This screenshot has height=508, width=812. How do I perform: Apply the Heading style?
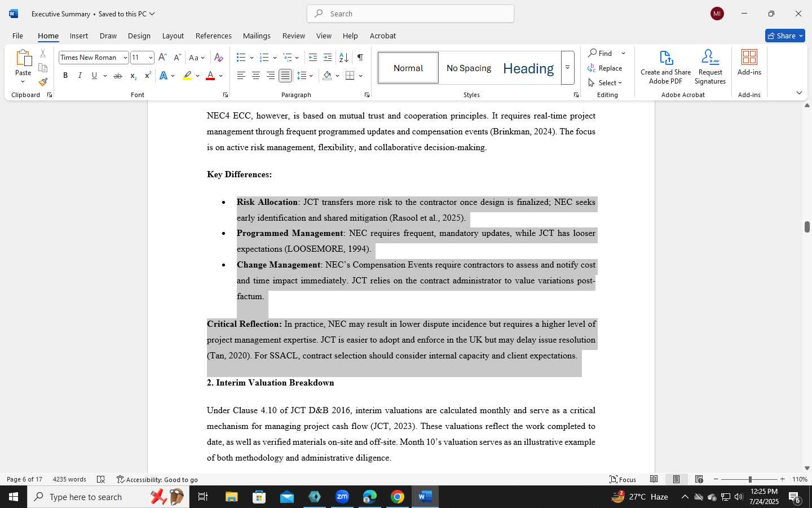pos(528,68)
